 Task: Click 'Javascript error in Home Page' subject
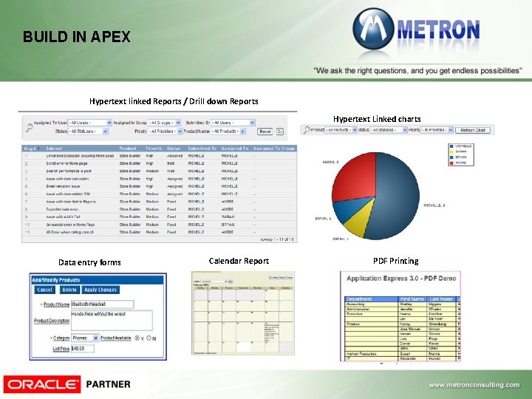click(71, 225)
